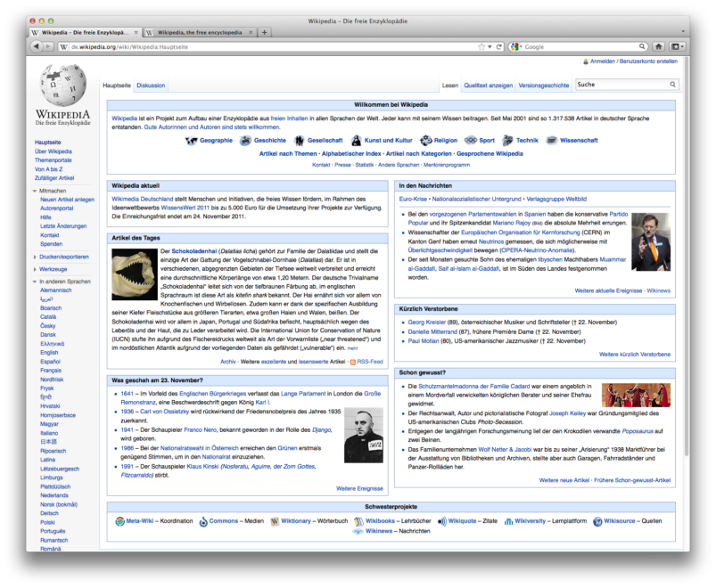
Task: Click the user icon beside Anmelden
Action: pos(586,61)
